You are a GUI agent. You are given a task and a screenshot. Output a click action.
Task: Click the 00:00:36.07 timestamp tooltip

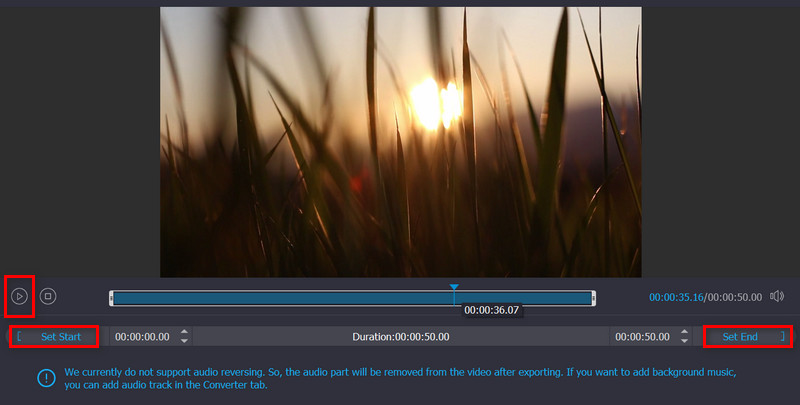pyautogui.click(x=492, y=311)
